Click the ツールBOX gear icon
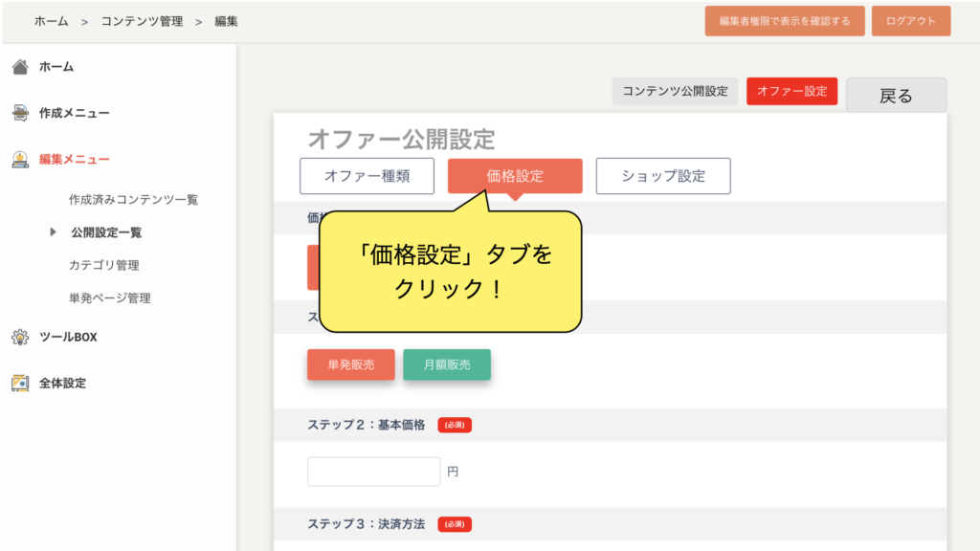Image resolution: width=980 pixels, height=551 pixels. pyautogui.click(x=19, y=337)
